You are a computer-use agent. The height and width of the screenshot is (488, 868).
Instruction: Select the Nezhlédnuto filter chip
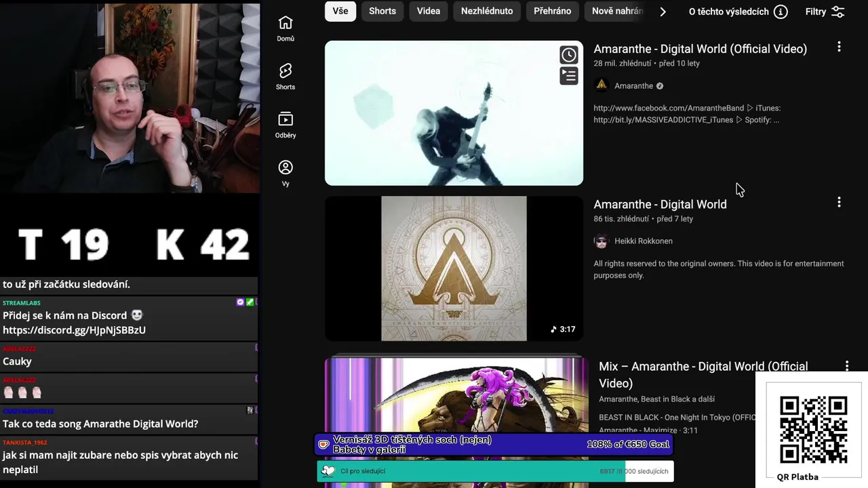click(x=487, y=11)
